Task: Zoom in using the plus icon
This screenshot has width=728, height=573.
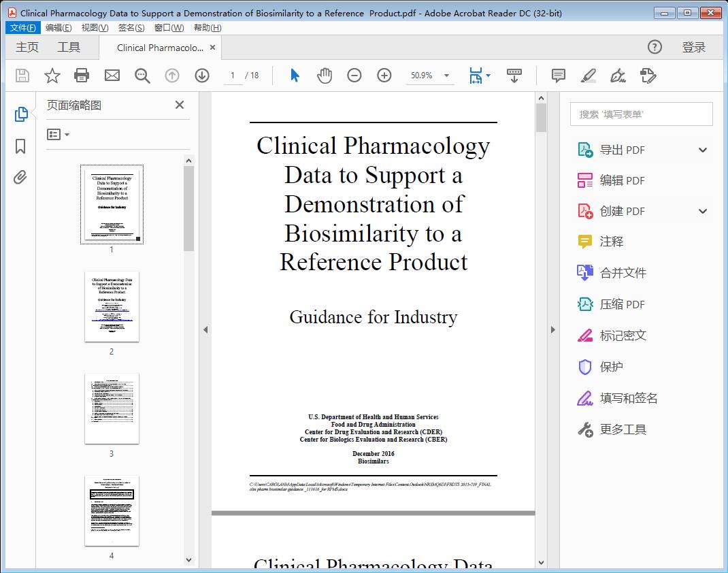Action: coord(384,76)
